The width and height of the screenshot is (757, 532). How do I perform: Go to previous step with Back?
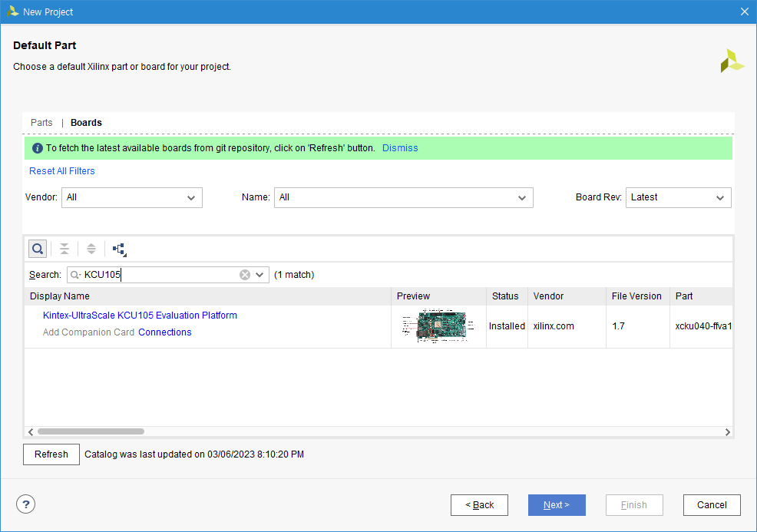tap(479, 505)
